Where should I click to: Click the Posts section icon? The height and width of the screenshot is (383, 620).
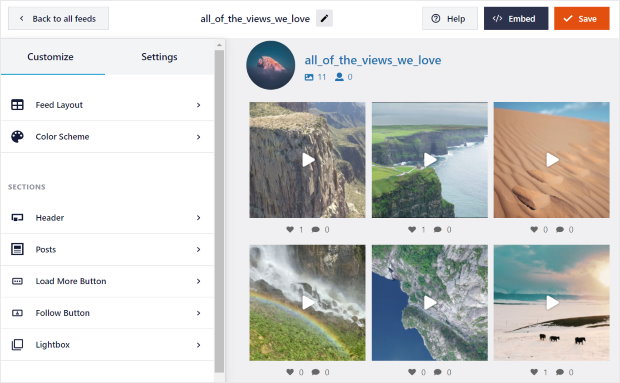(x=17, y=249)
